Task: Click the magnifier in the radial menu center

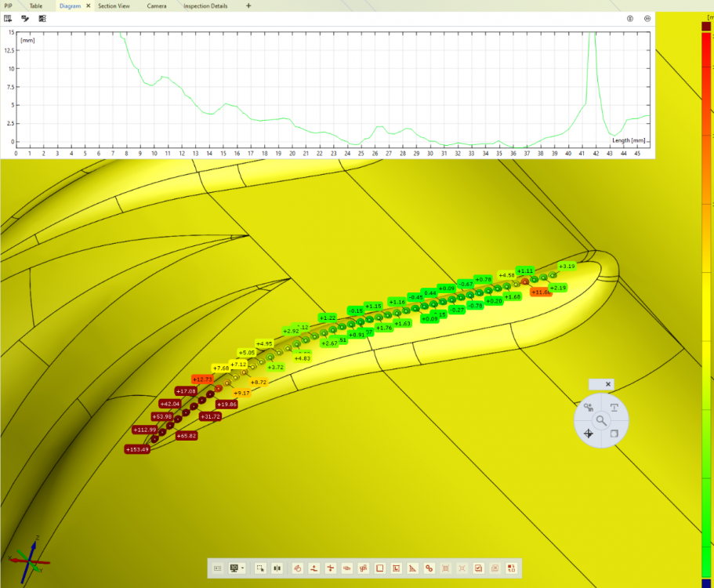Action: coord(601,420)
